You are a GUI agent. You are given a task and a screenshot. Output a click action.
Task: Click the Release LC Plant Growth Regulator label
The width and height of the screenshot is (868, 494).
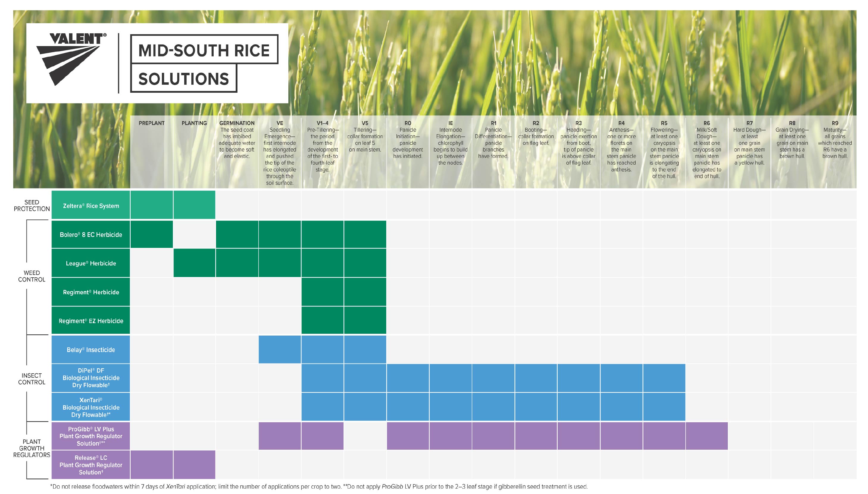(91, 465)
